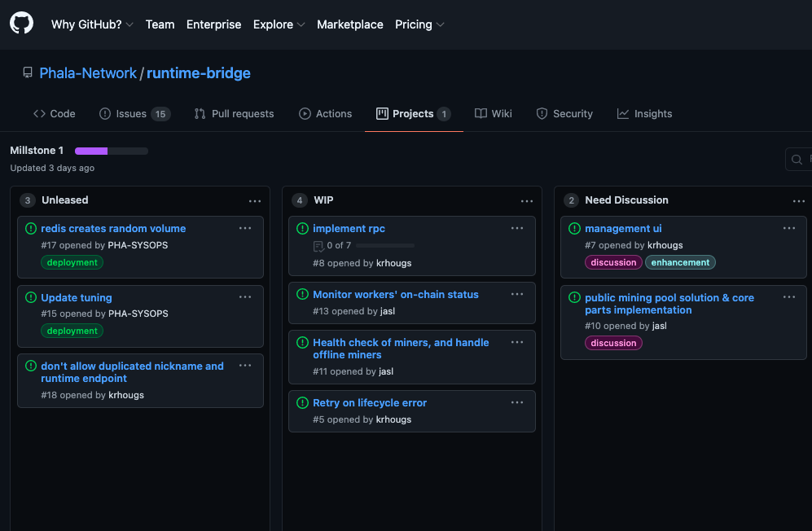812x531 pixels.
Task: Click open-issue icon on Monitor workers' on-chain status
Action: click(302, 294)
